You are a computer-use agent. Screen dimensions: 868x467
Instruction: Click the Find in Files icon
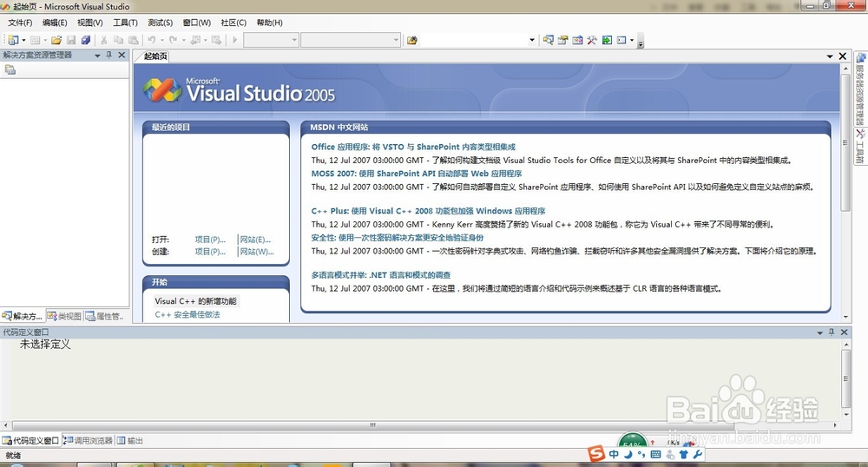(411, 40)
